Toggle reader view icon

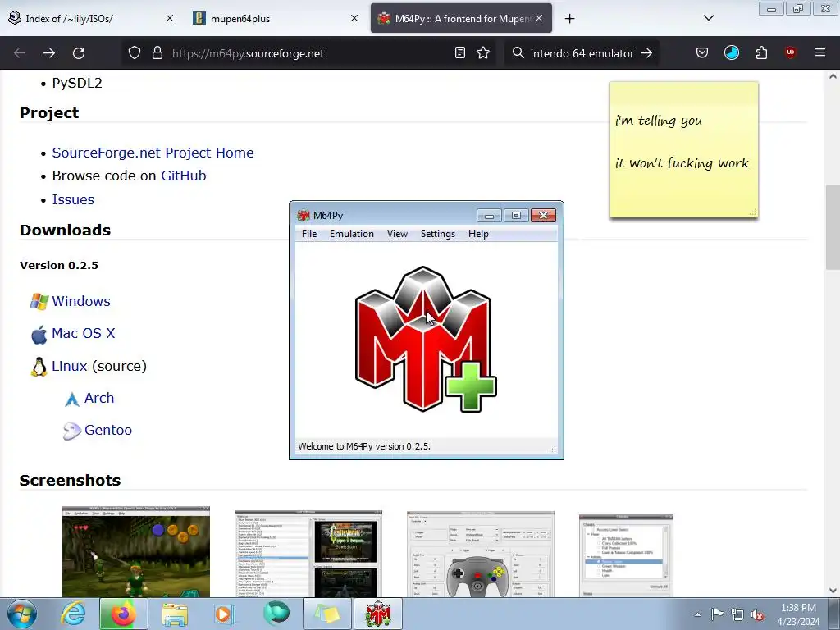point(459,53)
